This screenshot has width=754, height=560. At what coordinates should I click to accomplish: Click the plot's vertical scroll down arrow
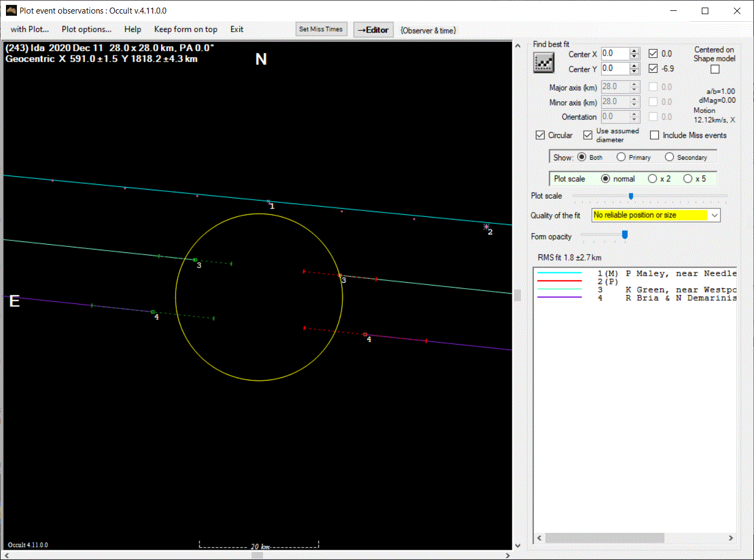point(517,545)
